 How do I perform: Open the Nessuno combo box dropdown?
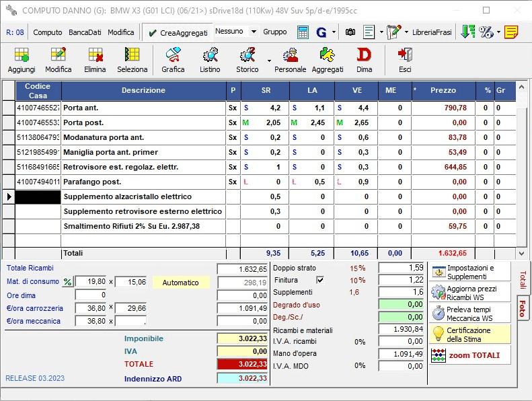click(x=254, y=32)
